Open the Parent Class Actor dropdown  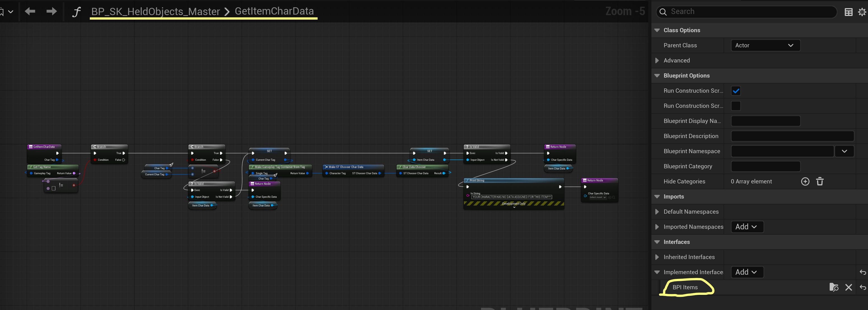(765, 45)
